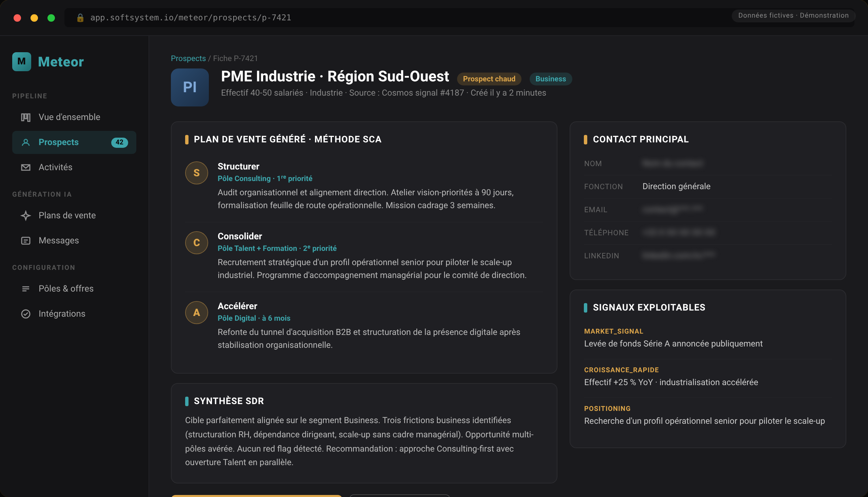The image size is (868, 497).
Task: Click the blurred Nom value
Action: click(x=672, y=163)
